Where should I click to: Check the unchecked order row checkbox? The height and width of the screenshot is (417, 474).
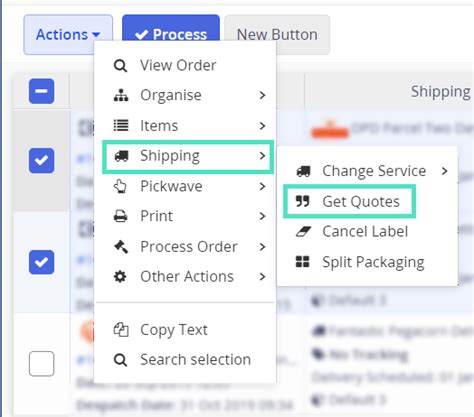41,363
